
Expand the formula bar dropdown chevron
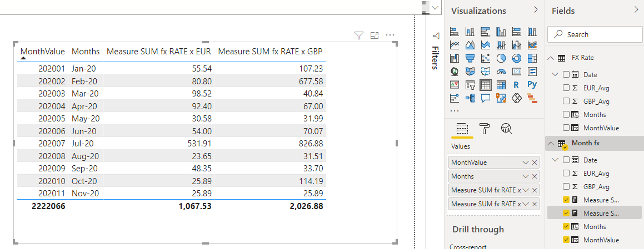(x=436, y=7)
